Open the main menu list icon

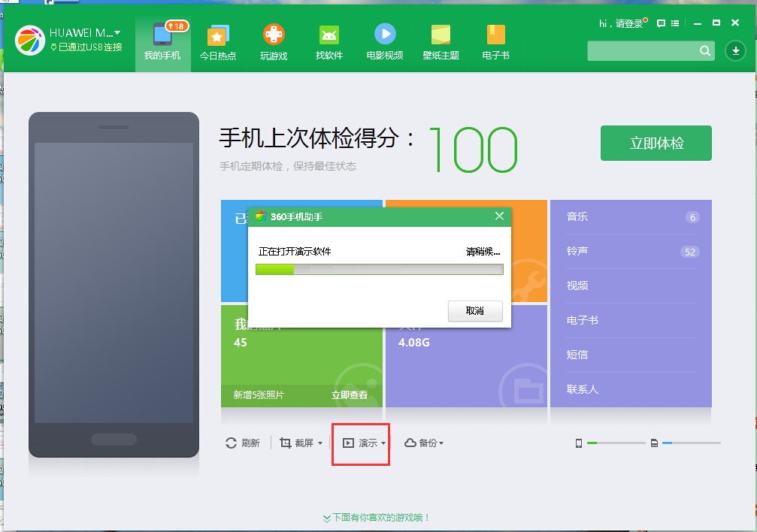point(676,24)
